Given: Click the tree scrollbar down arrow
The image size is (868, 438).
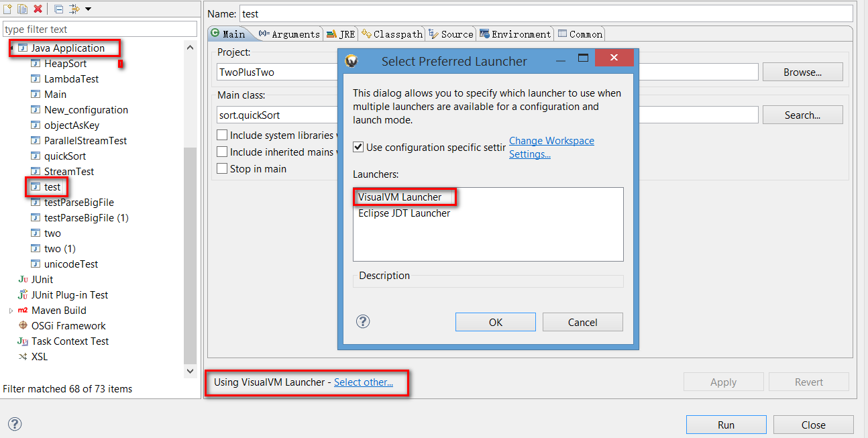Looking at the screenshot, I should tap(191, 371).
